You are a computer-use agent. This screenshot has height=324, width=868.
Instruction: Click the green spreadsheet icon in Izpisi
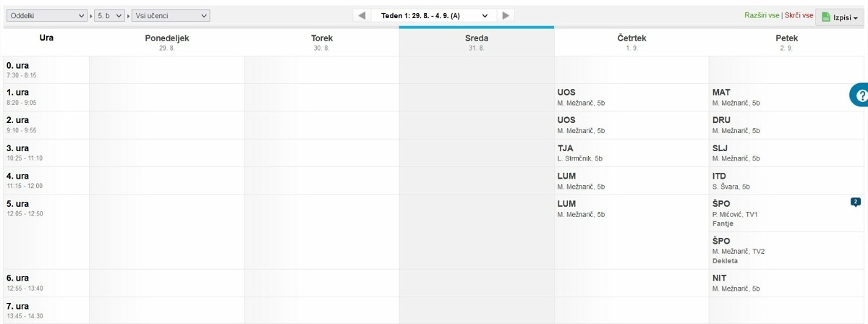[x=825, y=17]
